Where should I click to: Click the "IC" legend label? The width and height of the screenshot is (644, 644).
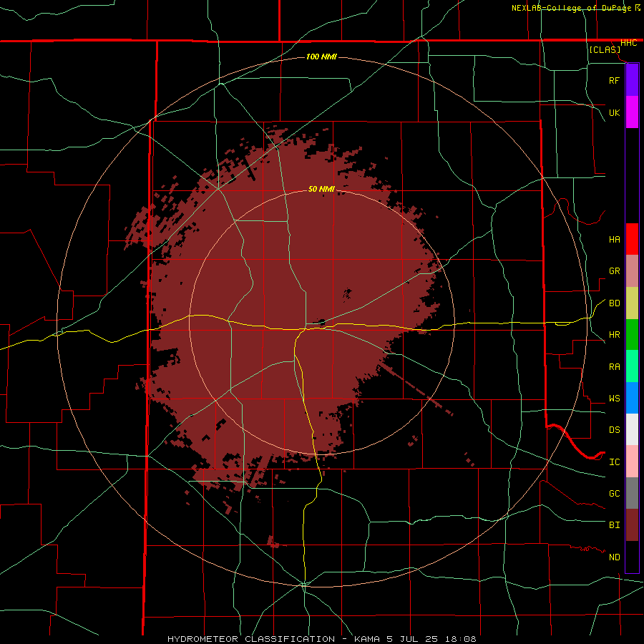tap(614, 462)
